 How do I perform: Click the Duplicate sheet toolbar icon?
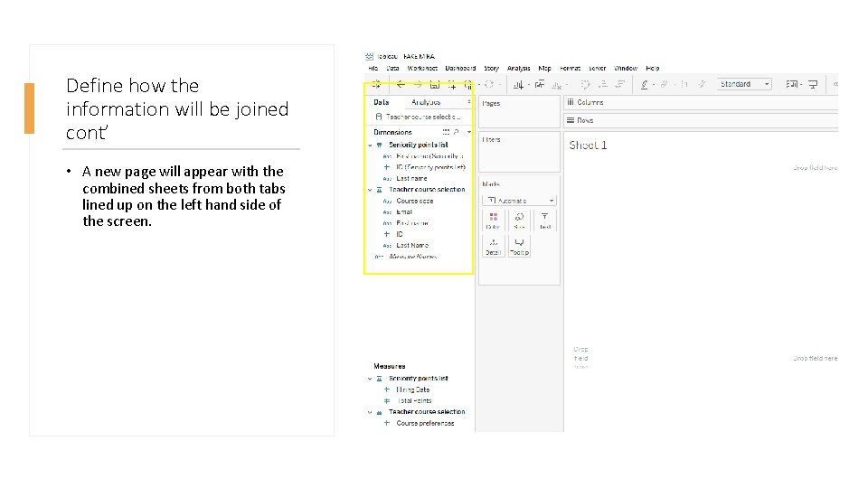[539, 85]
